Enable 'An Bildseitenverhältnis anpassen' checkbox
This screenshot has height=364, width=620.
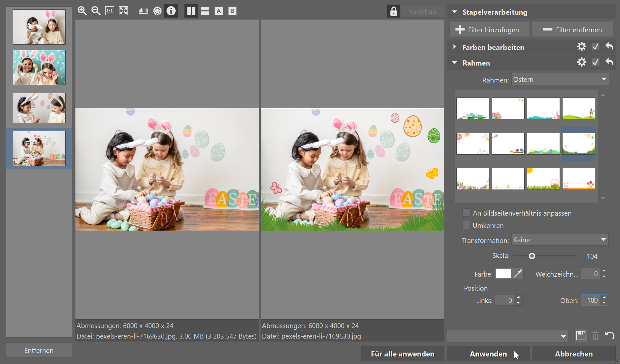(466, 213)
